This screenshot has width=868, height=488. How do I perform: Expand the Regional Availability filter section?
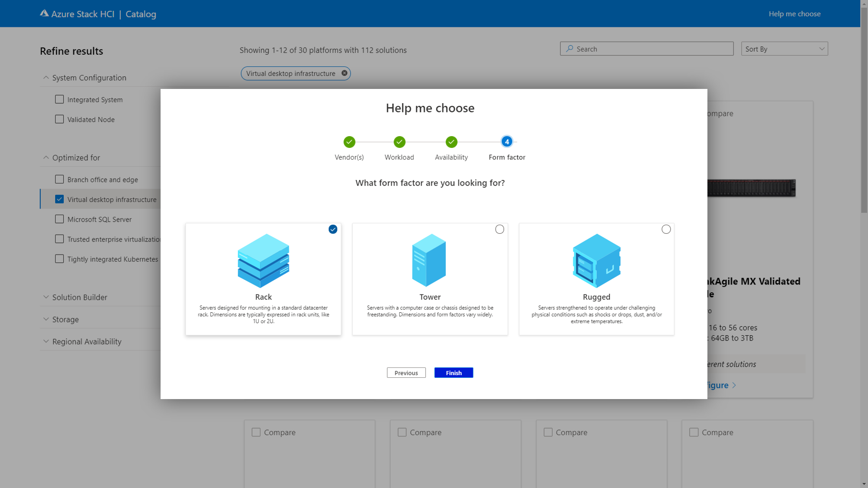coord(86,341)
